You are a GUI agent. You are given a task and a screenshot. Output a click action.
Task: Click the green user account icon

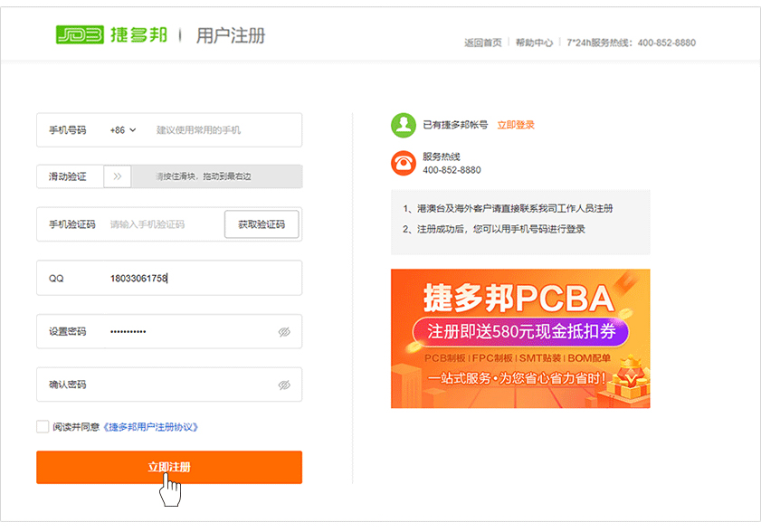(x=403, y=126)
